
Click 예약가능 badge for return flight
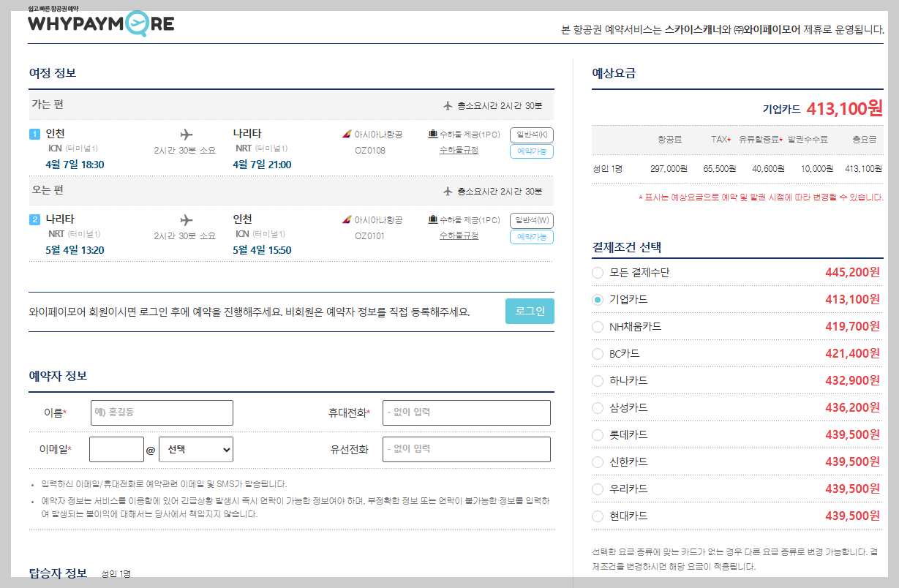(x=532, y=237)
